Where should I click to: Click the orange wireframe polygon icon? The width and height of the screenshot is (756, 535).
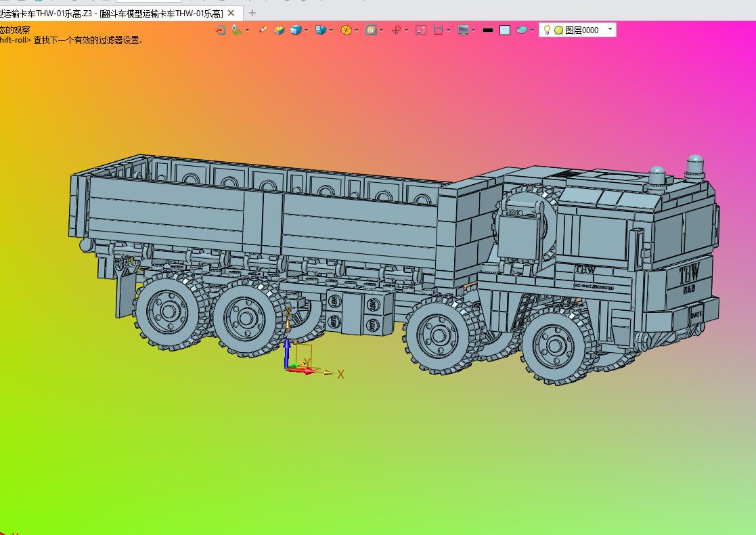click(x=346, y=30)
